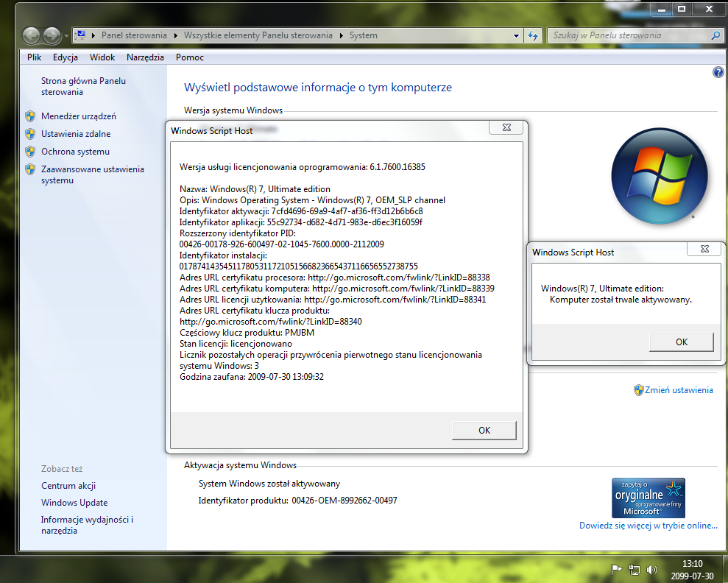Viewport: 728px width, 583px height.
Task: Open Wszystkie elementy Panelu sterowania breadcrumb
Action: click(x=258, y=35)
